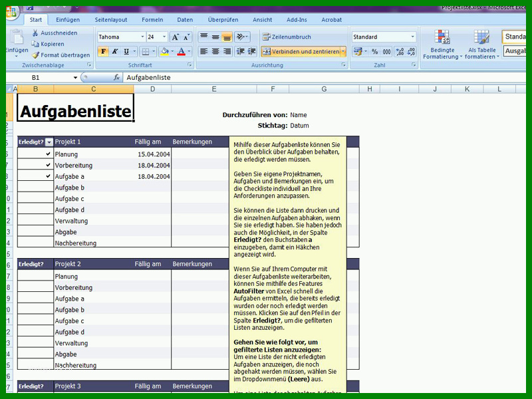
Task: Toggle the checkmark cell beside Planung 15.04.2004
Action: pos(36,154)
